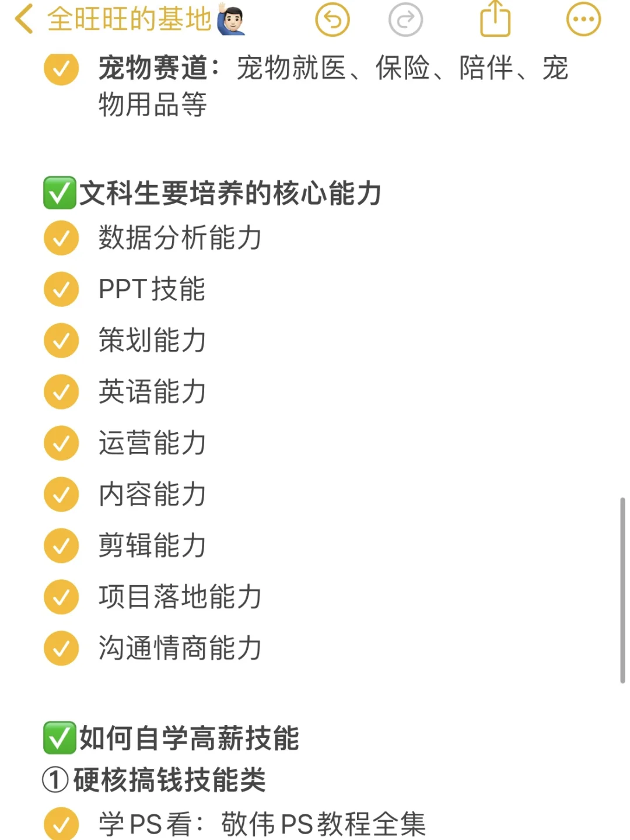Uncheck the 策划能力 item
Image resolution: width=630 pixels, height=840 pixels.
pyautogui.click(x=61, y=341)
